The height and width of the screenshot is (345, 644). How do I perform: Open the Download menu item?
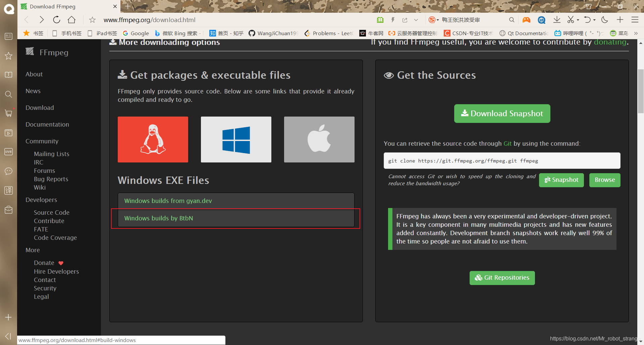(x=40, y=108)
